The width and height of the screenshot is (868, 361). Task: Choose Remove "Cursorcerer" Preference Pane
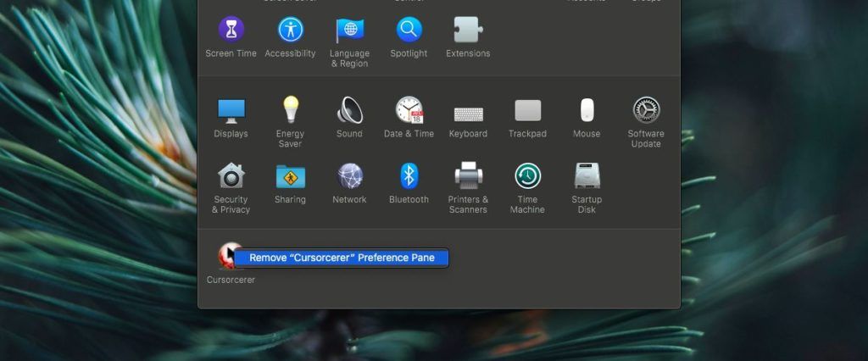342,258
